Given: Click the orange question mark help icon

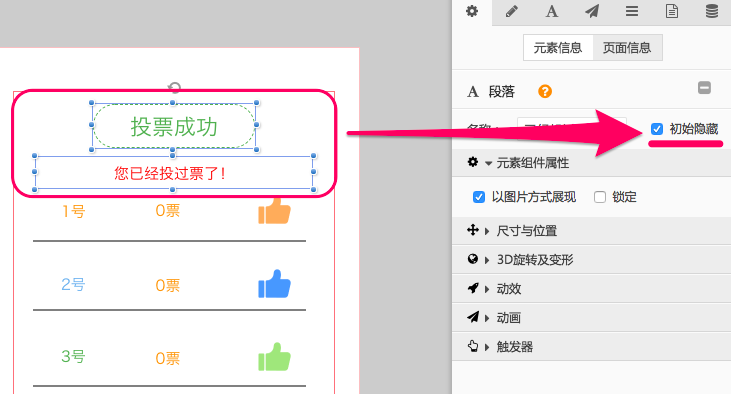Looking at the screenshot, I should pos(545,91).
